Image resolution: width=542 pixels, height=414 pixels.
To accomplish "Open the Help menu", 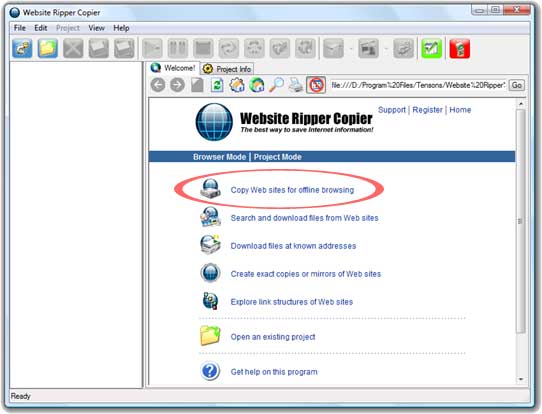I will [x=121, y=28].
